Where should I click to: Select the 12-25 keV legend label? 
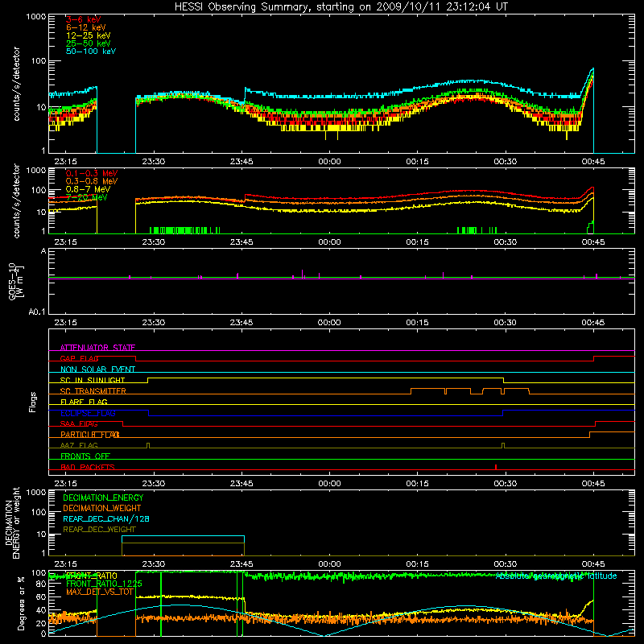coord(89,35)
